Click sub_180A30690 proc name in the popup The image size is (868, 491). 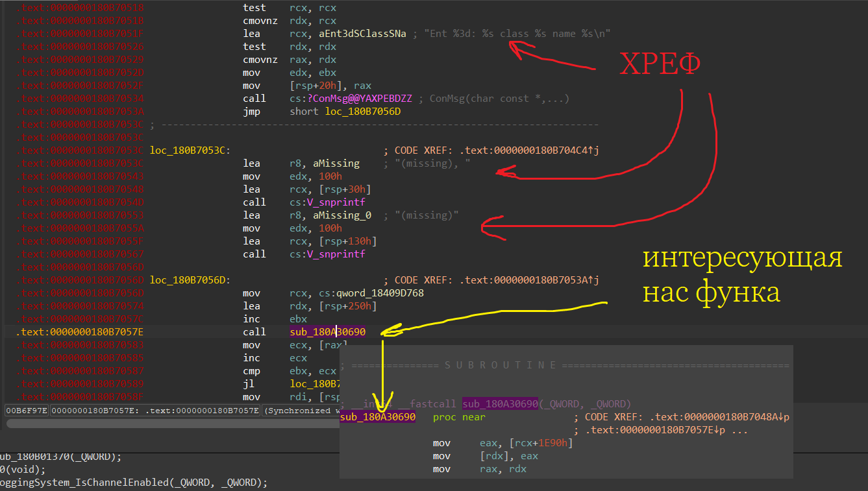377,417
